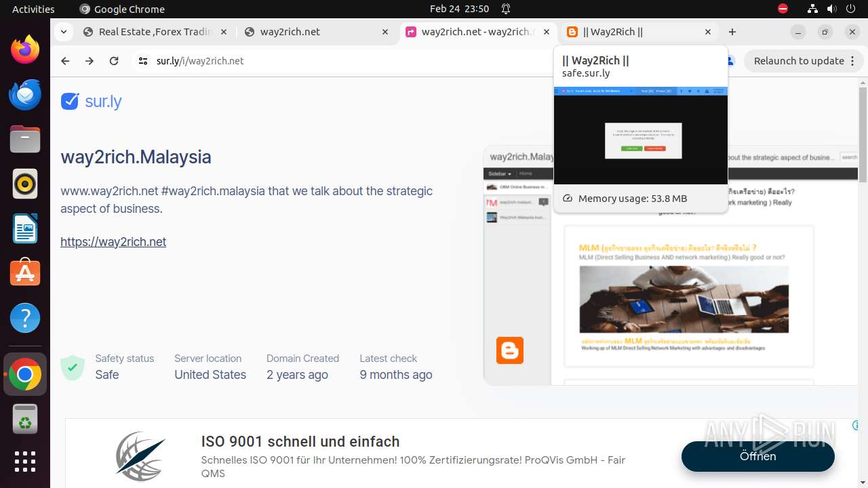Click the way2rich.Malaysia heading
The width and height of the screenshot is (868, 488).
[136, 157]
